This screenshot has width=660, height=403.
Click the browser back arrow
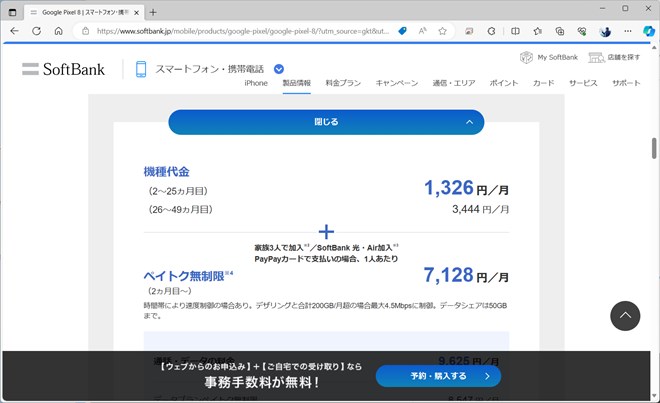14,31
